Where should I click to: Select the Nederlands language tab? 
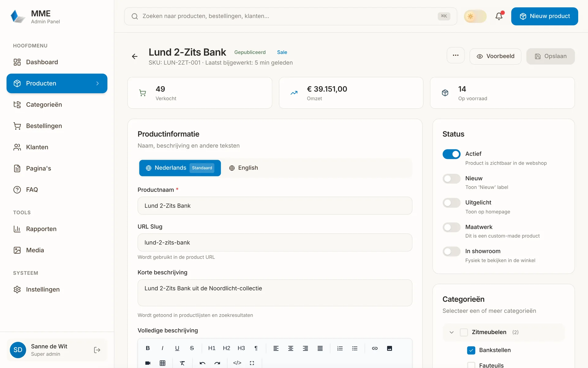pyautogui.click(x=180, y=168)
